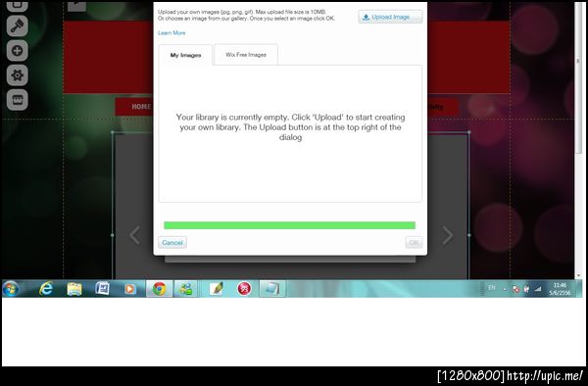Open Windows Explorer folder from the taskbar
The height and width of the screenshot is (386, 588).
(x=74, y=289)
